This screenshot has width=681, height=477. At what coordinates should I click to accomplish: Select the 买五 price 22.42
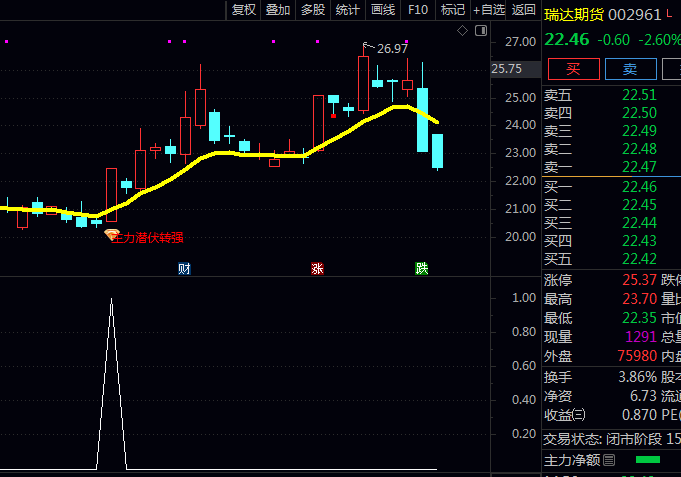tap(639, 259)
